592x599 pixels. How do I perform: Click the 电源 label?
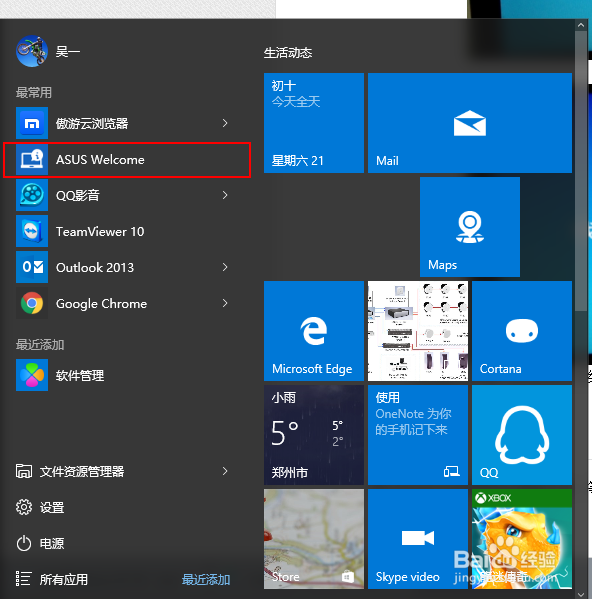tap(52, 544)
